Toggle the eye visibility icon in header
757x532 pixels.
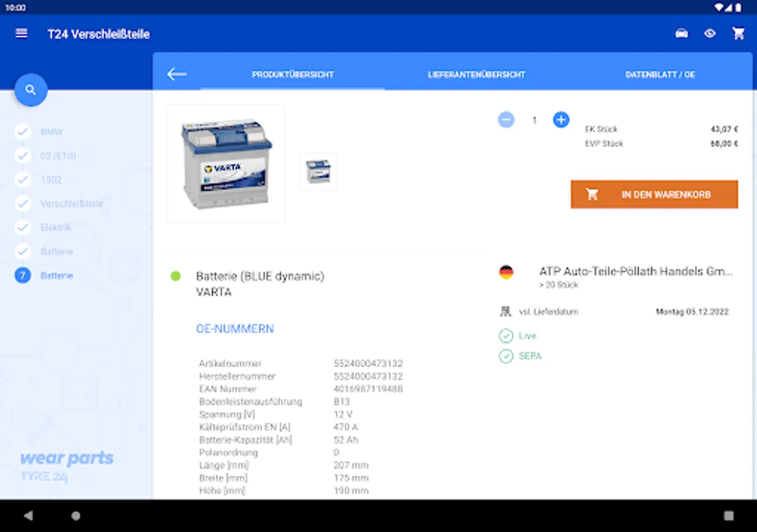point(710,34)
